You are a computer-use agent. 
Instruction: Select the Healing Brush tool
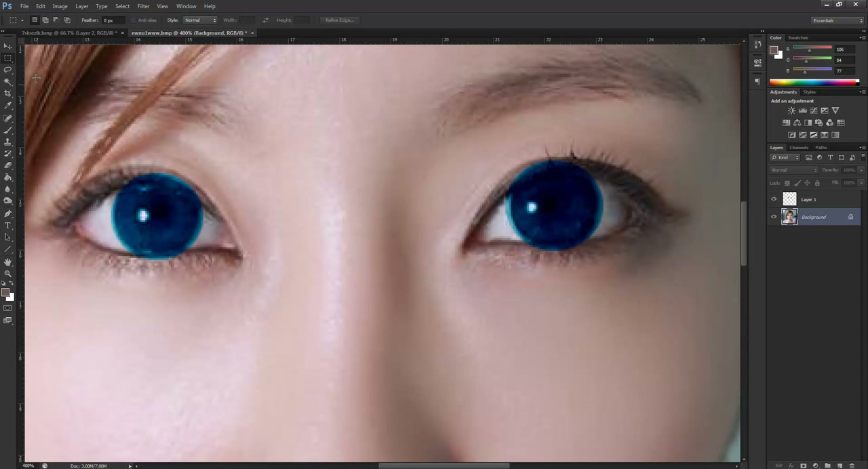[8, 118]
